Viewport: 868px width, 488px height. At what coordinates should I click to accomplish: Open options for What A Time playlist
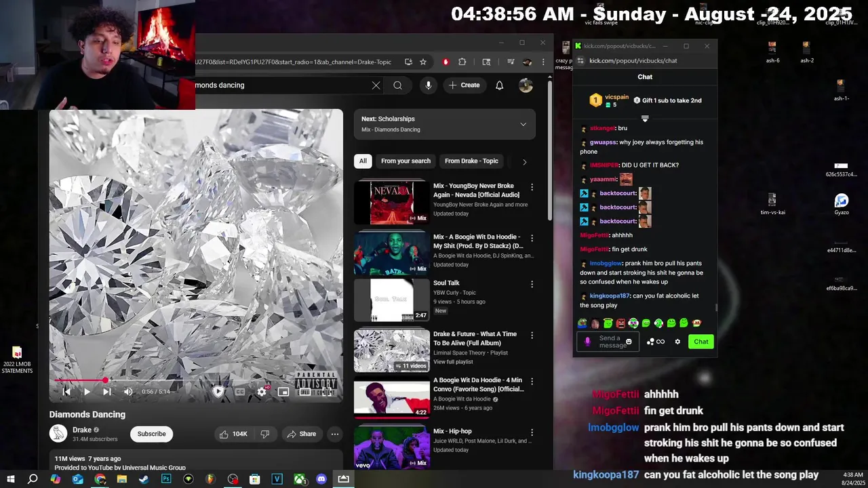click(x=532, y=335)
